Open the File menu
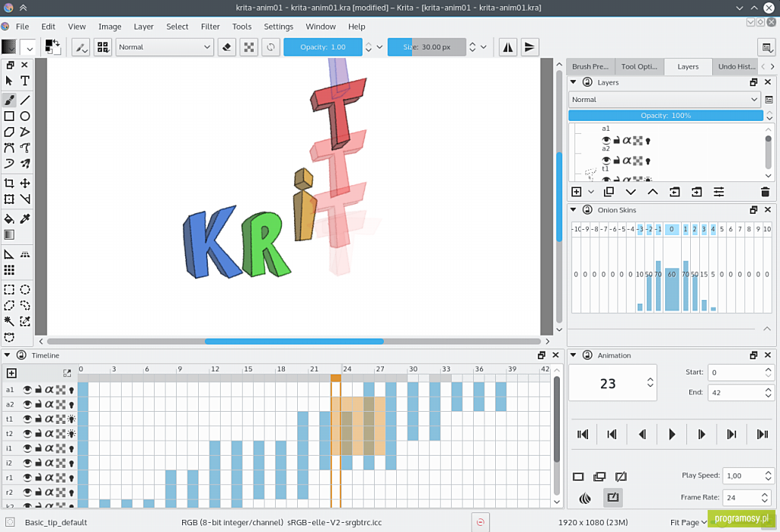Image resolution: width=780 pixels, height=532 pixels. 22,27
